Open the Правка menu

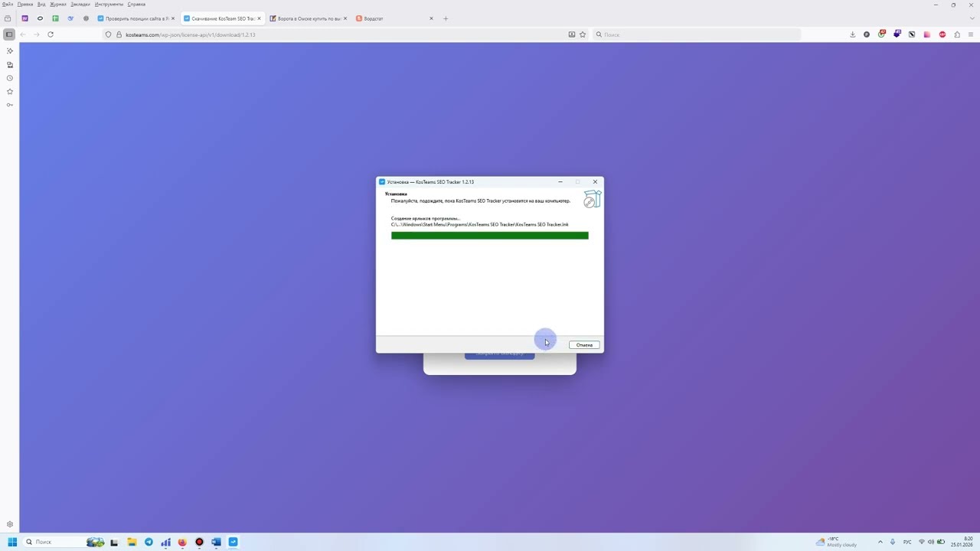(25, 5)
